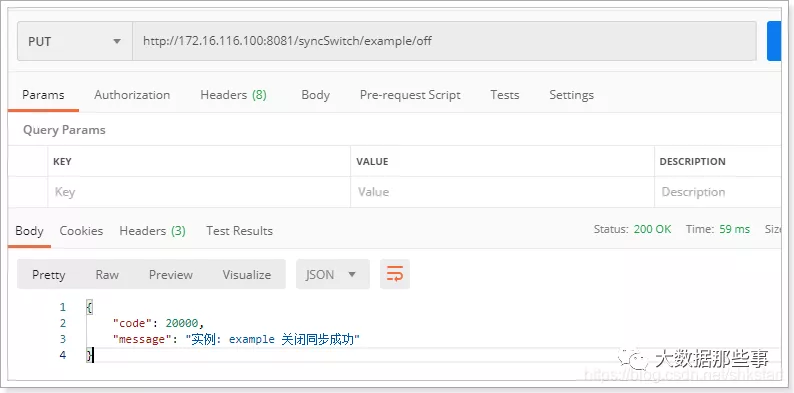Click the "message" key in response
The image size is (794, 393).
tap(141, 339)
